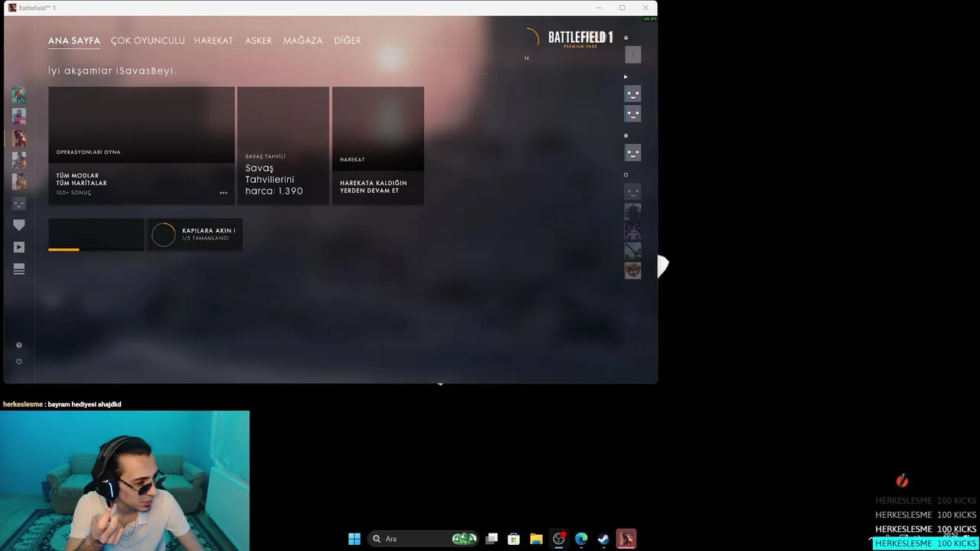Select the friend avatar below the dotted-circle marker
The width and height of the screenshot is (980, 551).
(x=632, y=153)
